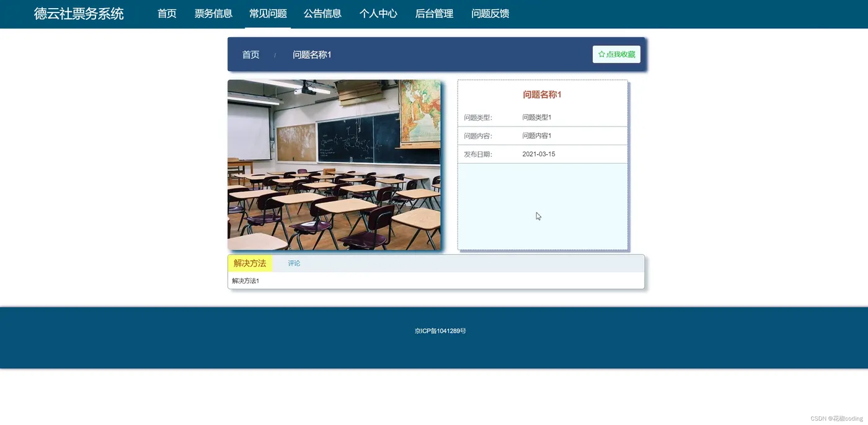Viewport: 868px width, 425px height.
Task: Switch to the 解决方法 tab
Action: (x=250, y=263)
